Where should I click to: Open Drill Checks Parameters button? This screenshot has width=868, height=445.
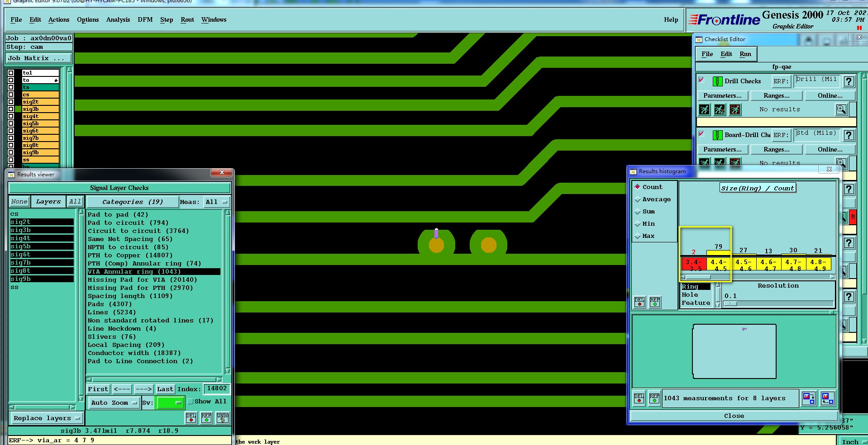point(722,95)
